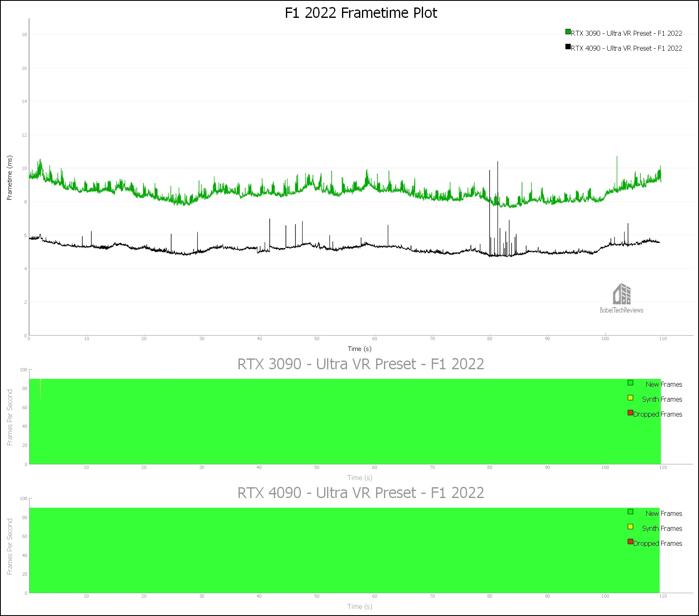The height and width of the screenshot is (616, 699).
Task: Click the green RTX 3090 legend swatch
Action: click(568, 32)
